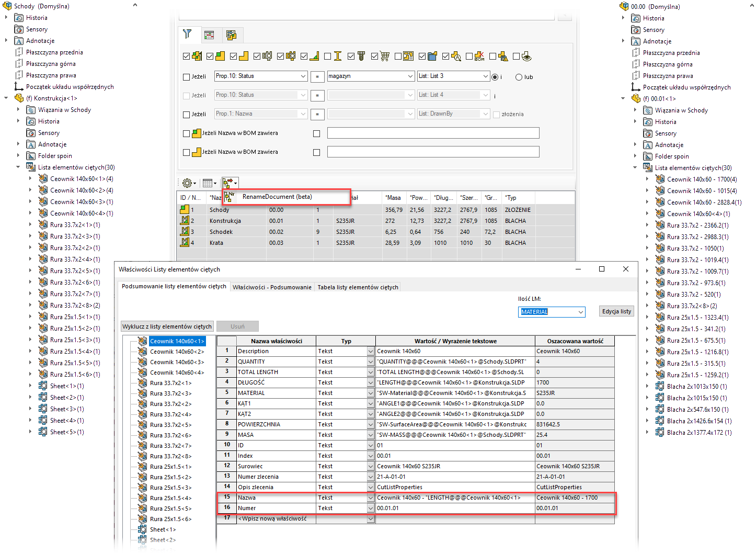Select 'Podsumowanie listy elementów ciętych' tab

click(x=174, y=286)
